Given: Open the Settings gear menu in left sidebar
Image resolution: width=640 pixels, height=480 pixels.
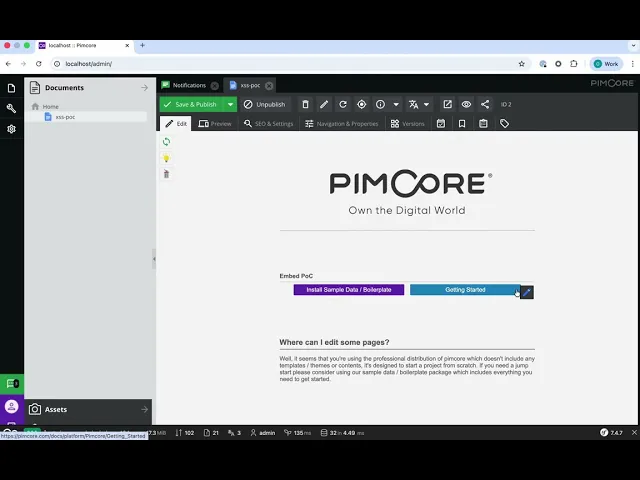Looking at the screenshot, I should 11,129.
